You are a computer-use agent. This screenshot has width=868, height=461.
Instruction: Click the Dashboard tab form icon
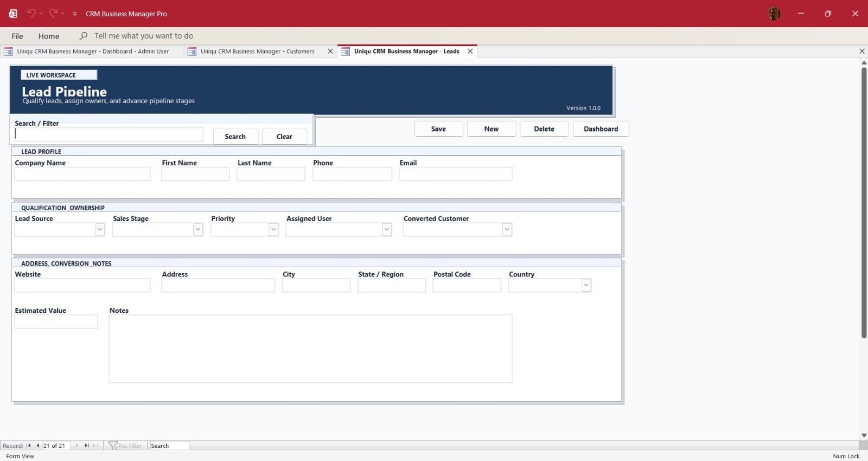pos(8,52)
